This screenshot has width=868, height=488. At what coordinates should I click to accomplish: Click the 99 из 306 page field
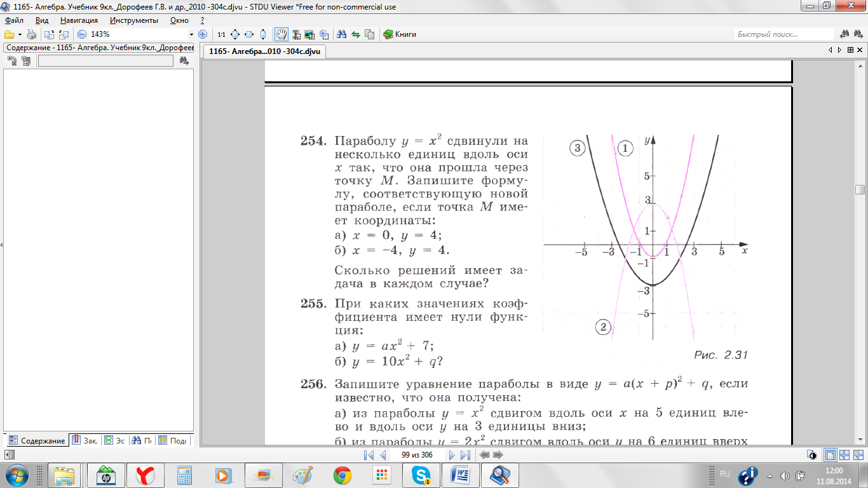pos(417,455)
